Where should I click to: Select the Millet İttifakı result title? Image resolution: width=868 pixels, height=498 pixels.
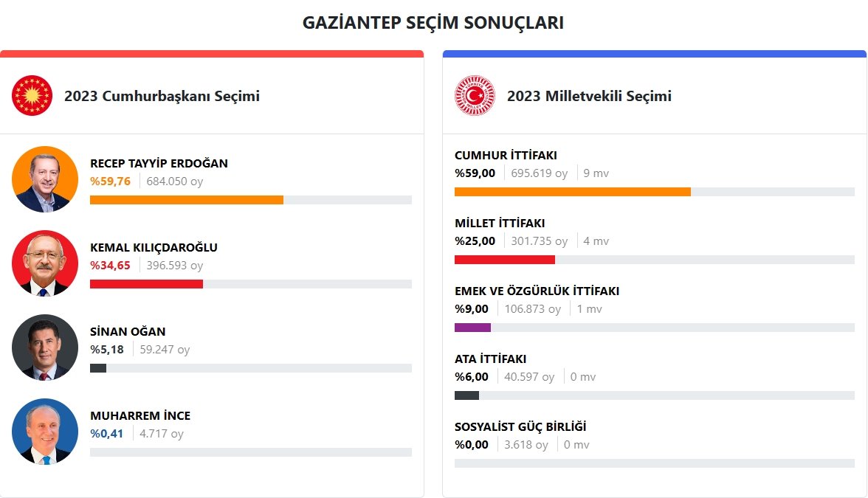[500, 224]
